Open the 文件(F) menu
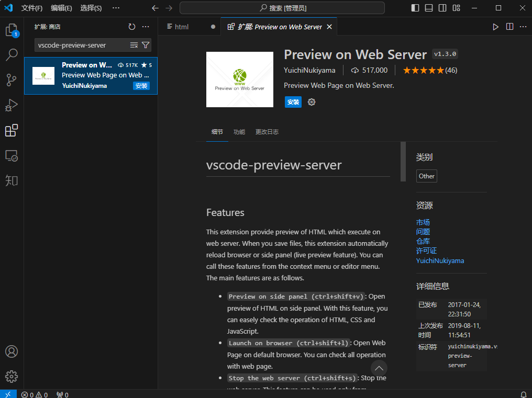 [32, 8]
